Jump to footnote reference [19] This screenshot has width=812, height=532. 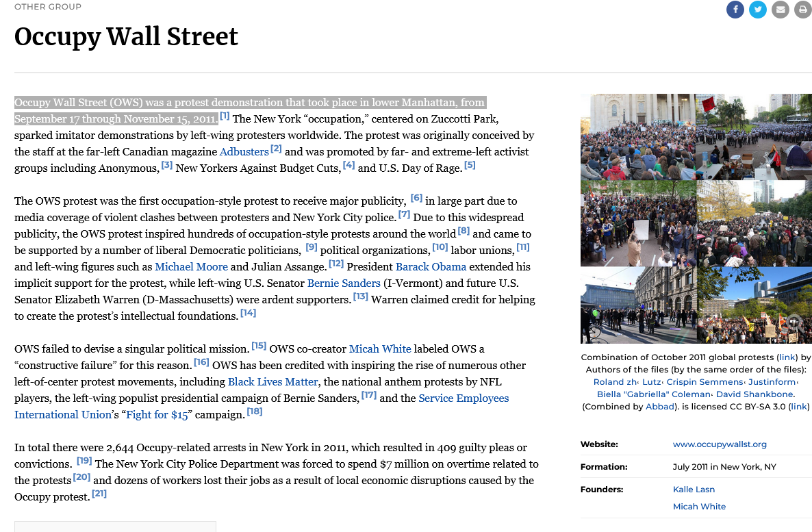(x=84, y=461)
